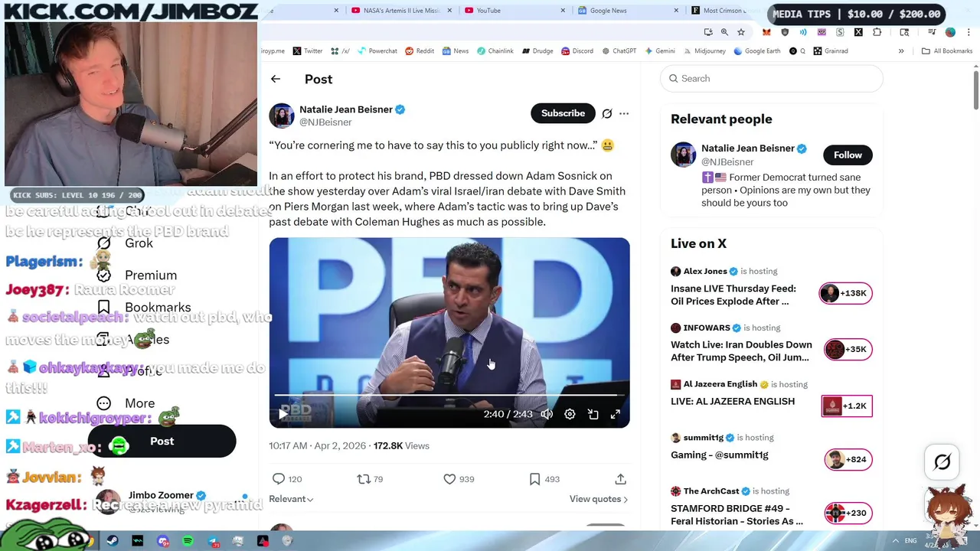Go back using the Post back arrow
This screenshot has width=980, height=551.
tap(276, 79)
